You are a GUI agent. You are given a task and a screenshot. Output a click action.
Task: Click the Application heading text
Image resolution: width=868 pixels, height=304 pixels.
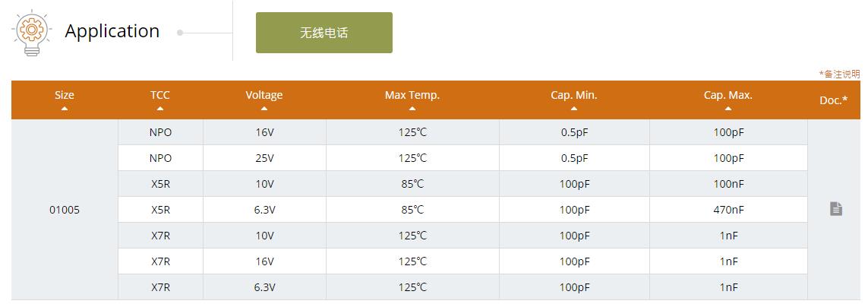112,31
